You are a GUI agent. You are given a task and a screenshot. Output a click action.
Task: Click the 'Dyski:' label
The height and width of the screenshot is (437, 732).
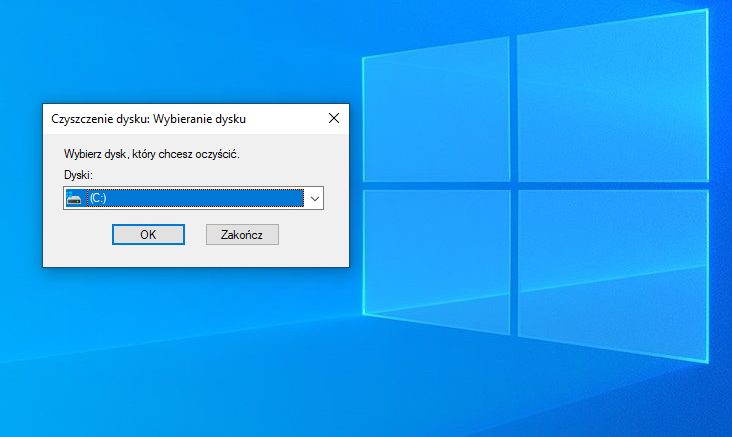pos(78,175)
